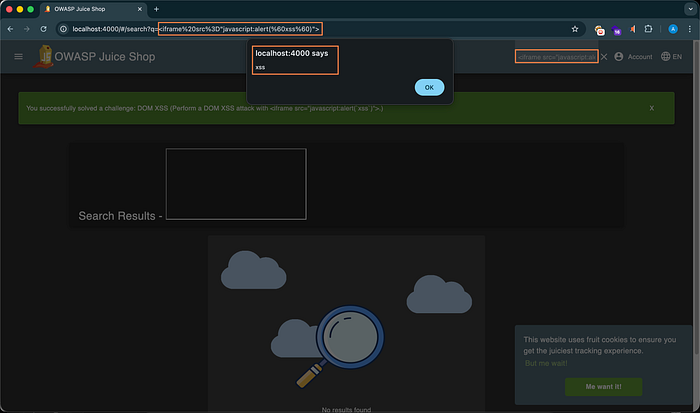Click the OWASP Juice Shop title
Viewport: 700px width, 413px height.
[105, 57]
